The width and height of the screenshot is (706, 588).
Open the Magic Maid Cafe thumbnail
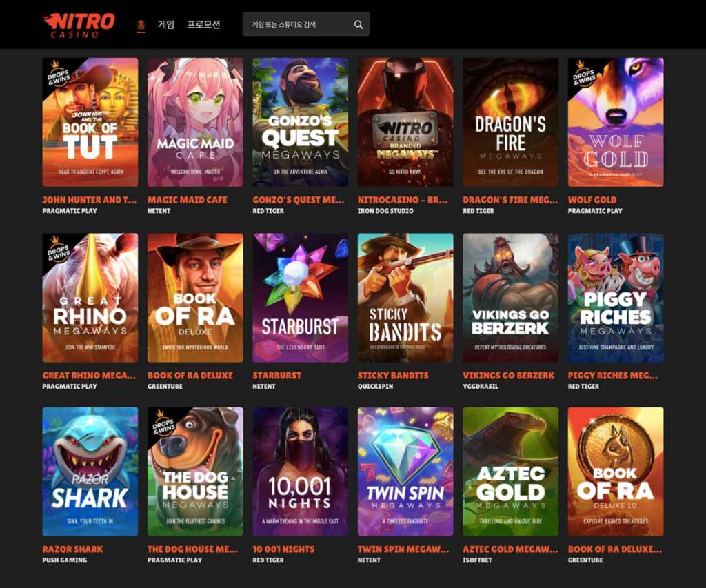[x=195, y=122]
